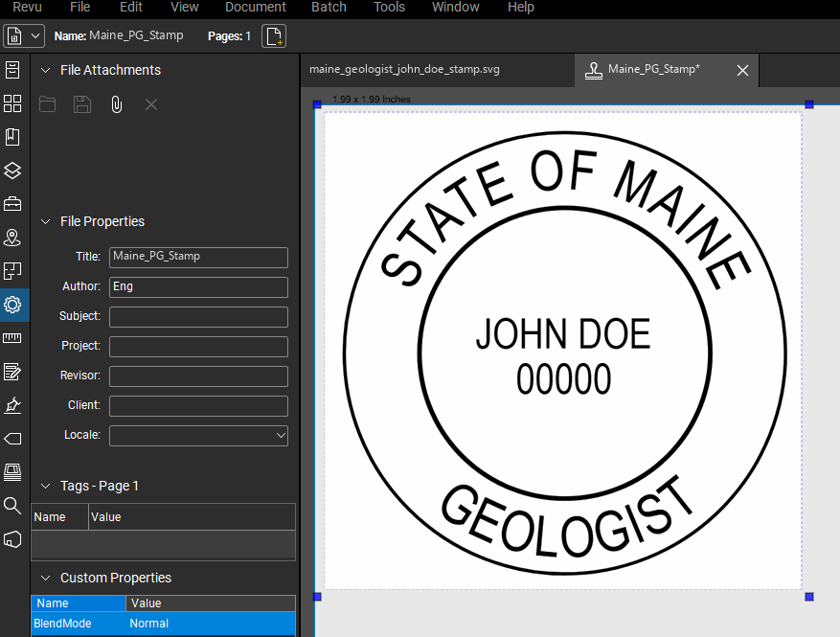Click the Subject input field
Image resolution: width=840 pixels, height=637 pixels.
click(x=199, y=317)
